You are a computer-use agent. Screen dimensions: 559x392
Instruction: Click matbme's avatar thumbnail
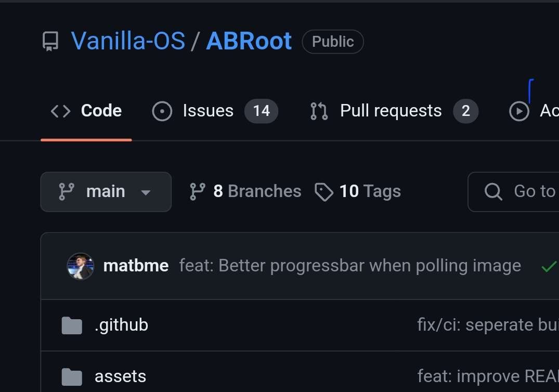tap(81, 266)
